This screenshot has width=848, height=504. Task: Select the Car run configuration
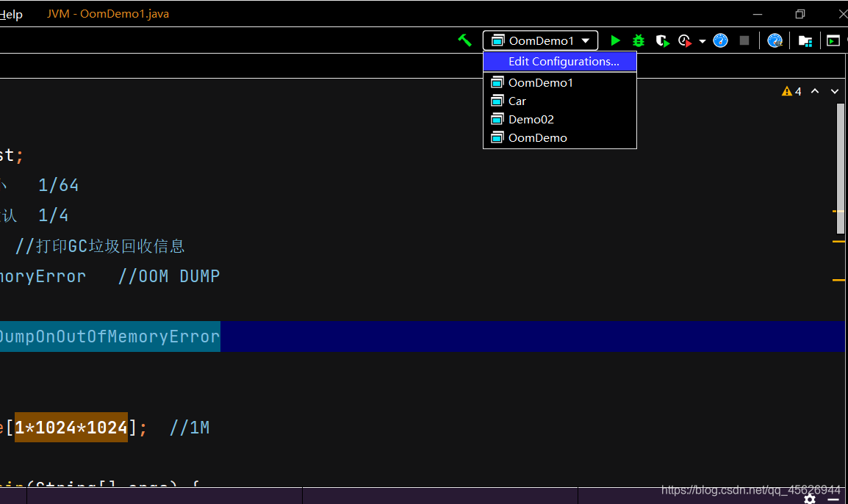(x=560, y=101)
